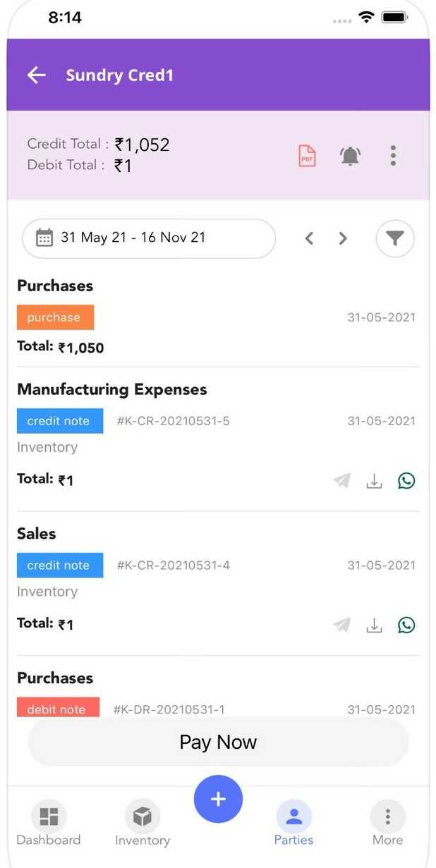Tap the blue plus add button
The height and width of the screenshot is (868, 436).
tap(218, 799)
